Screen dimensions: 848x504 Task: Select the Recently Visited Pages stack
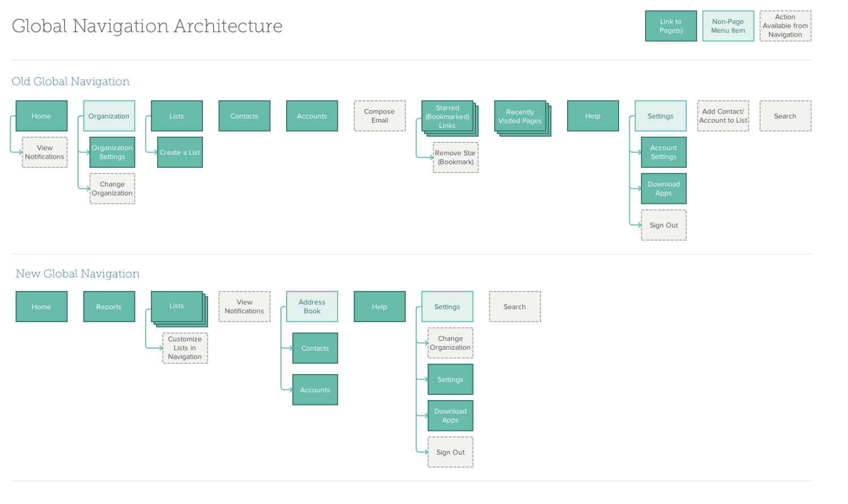522,118
